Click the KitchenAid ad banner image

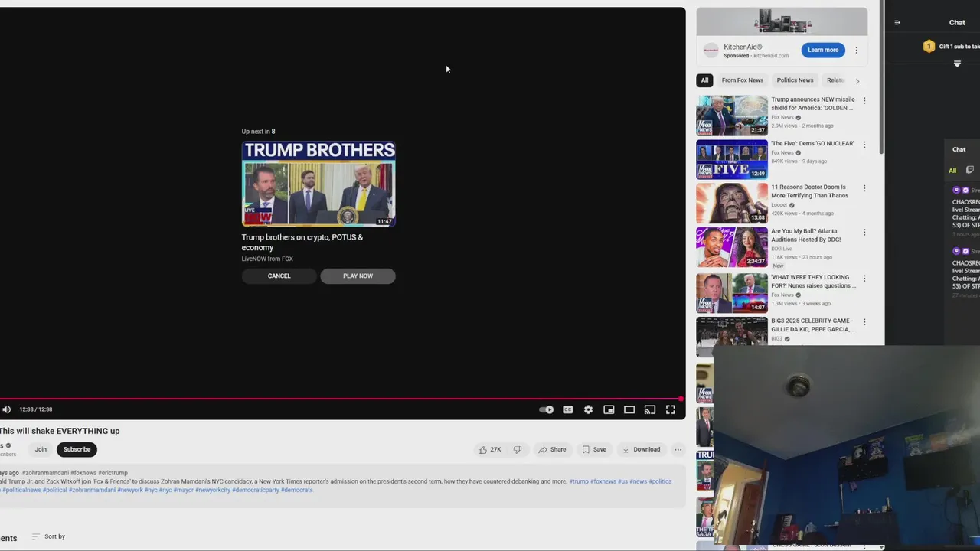(x=782, y=21)
